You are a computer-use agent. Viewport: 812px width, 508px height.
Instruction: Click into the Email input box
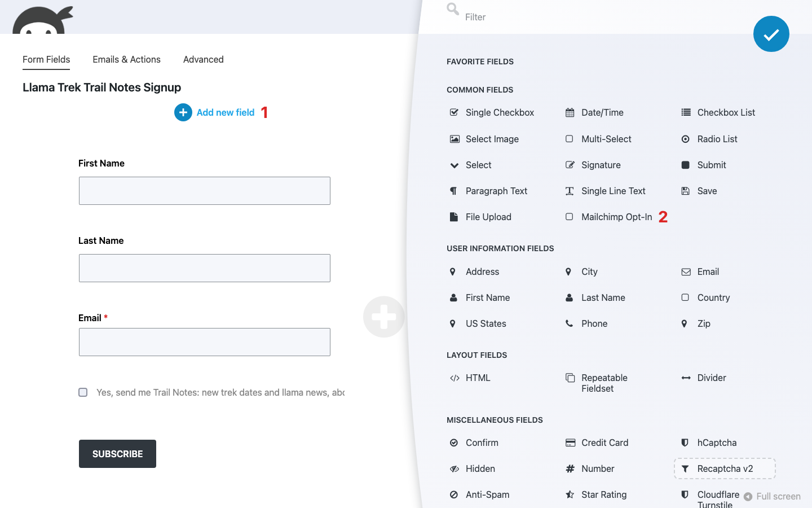pyautogui.click(x=205, y=342)
